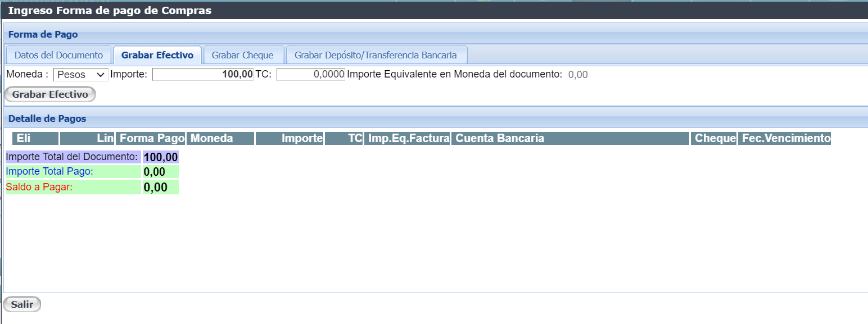This screenshot has width=868, height=324.
Task: Click the Ingreso Forma de pago de Compras title
Action: (110, 10)
